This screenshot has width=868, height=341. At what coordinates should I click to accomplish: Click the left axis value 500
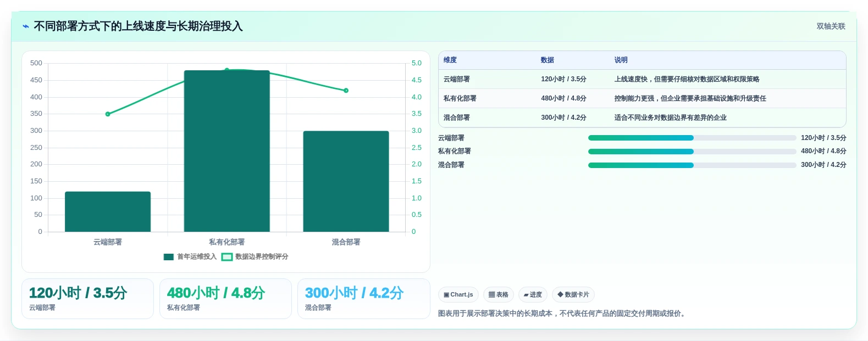coord(36,63)
